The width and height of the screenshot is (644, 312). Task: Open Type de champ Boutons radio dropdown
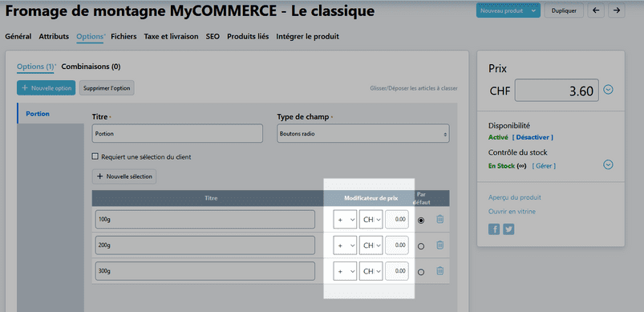(x=363, y=133)
